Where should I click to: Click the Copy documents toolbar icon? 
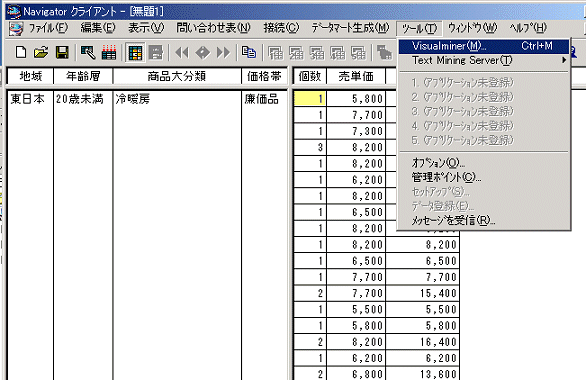(249, 52)
